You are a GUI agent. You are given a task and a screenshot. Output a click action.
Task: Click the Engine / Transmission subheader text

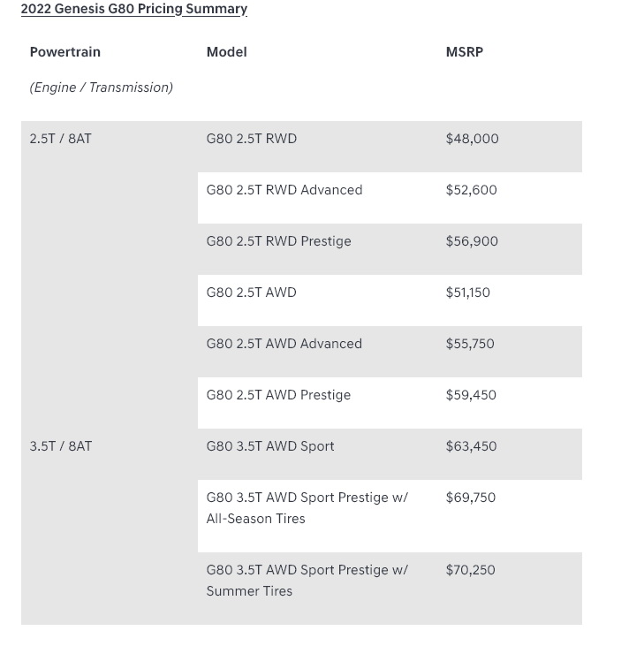coord(101,87)
